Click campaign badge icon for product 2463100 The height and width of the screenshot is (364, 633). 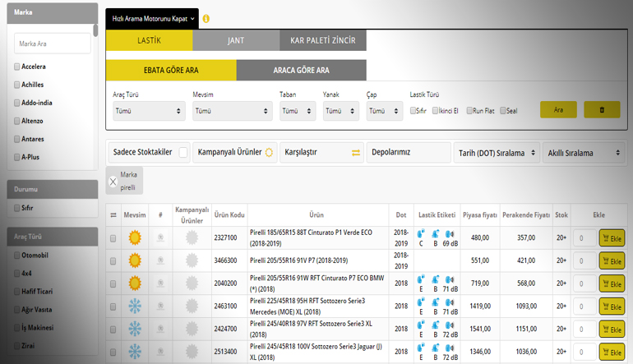192,306
